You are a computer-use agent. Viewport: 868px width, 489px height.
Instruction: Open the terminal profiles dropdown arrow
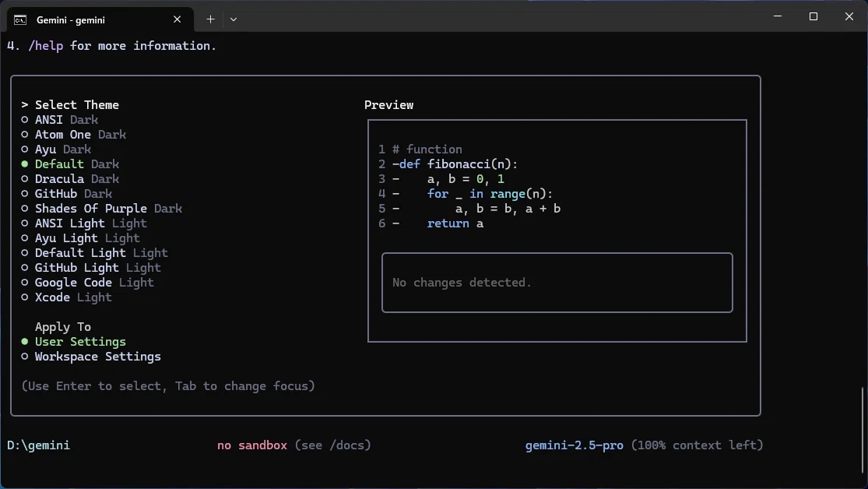(234, 19)
